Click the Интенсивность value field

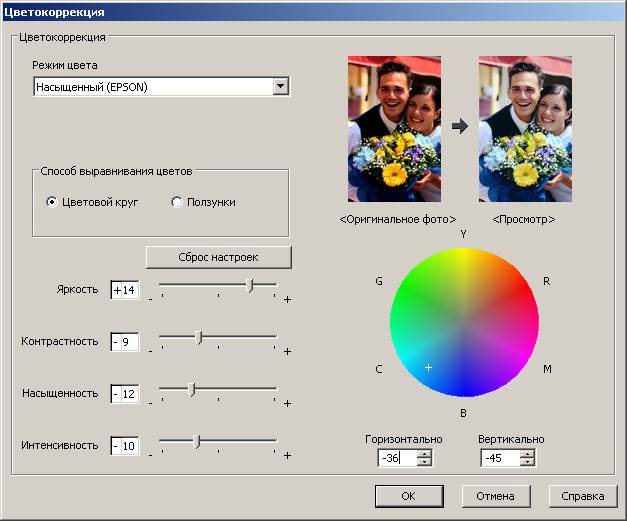pyautogui.click(x=125, y=445)
